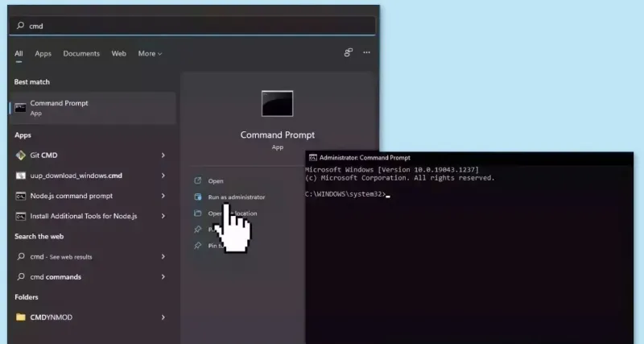The width and height of the screenshot is (644, 344).
Task: Click search icon beside cmd web results
Action: pos(21,256)
